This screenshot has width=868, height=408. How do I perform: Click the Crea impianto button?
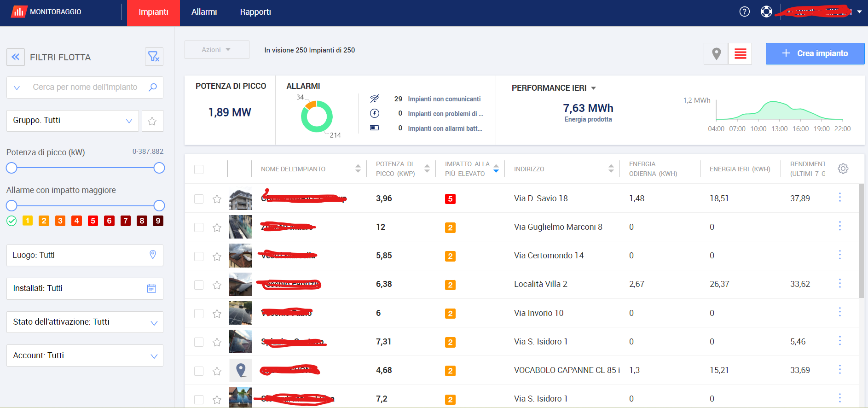(815, 54)
